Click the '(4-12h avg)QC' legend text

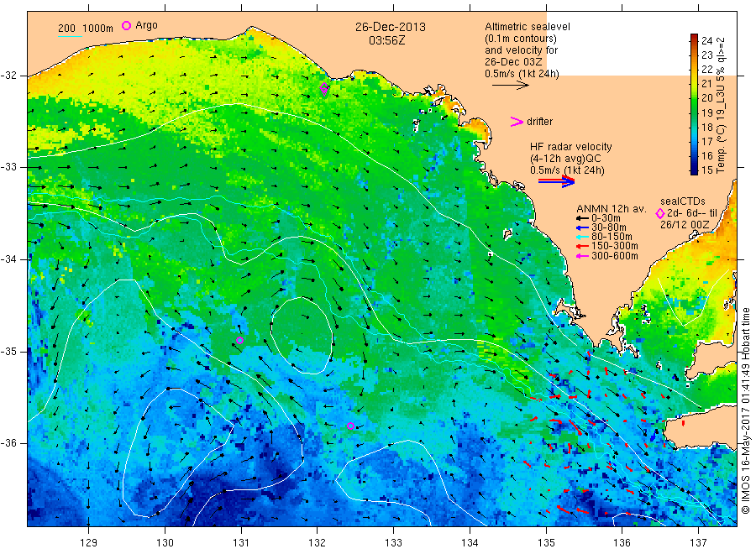565,159
